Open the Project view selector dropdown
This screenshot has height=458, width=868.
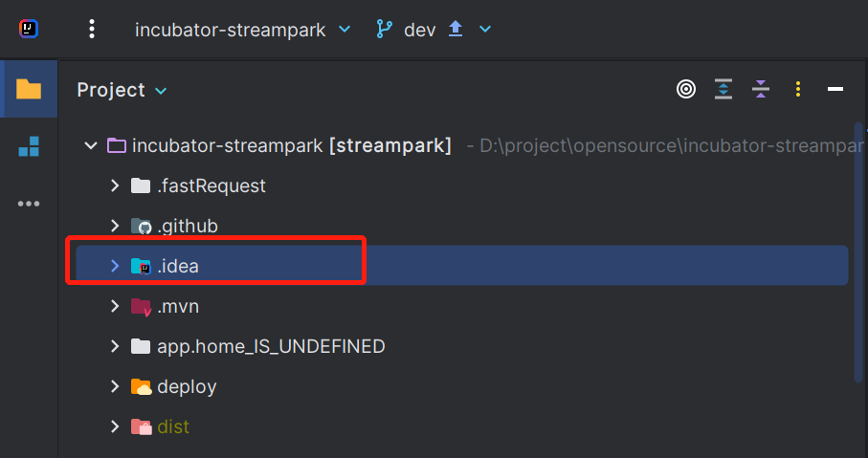(x=122, y=90)
